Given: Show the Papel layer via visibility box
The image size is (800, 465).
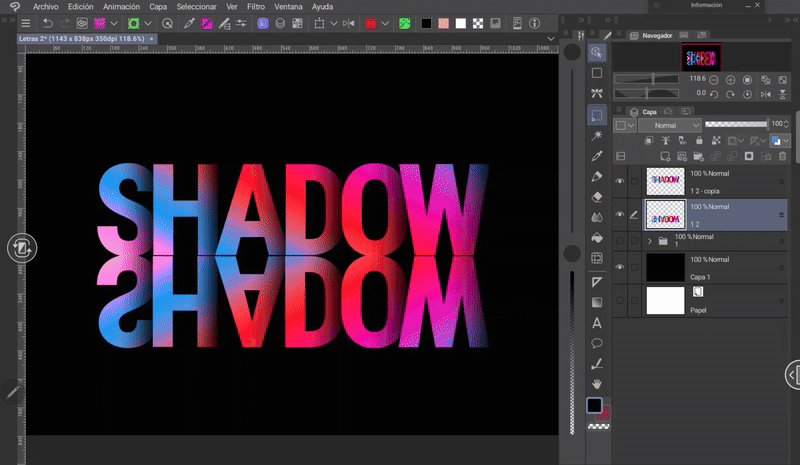Looking at the screenshot, I should (620, 300).
